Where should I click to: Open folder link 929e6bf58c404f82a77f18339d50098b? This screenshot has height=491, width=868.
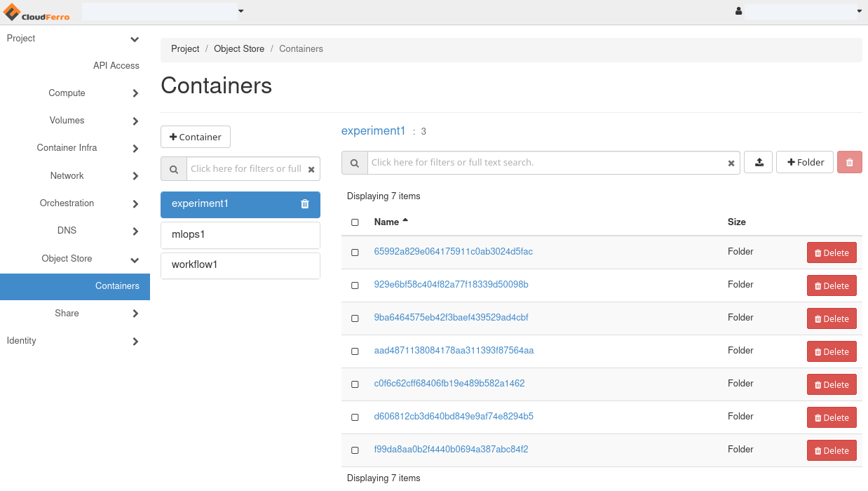click(x=452, y=284)
